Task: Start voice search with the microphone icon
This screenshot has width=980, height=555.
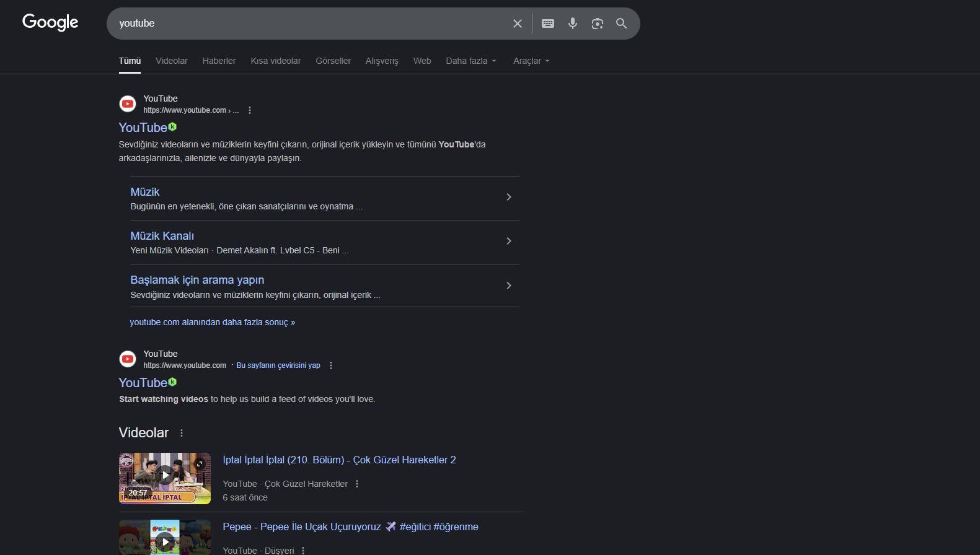Action: (x=573, y=24)
